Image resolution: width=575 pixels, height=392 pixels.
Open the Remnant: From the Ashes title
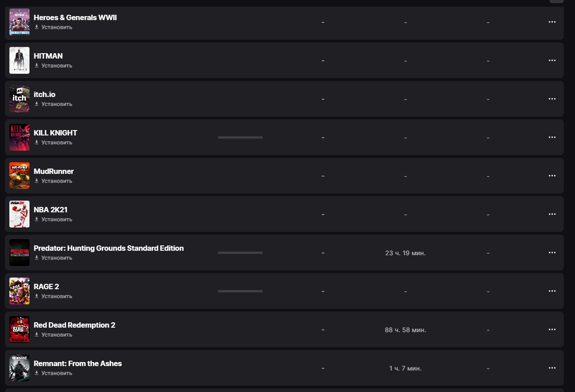pos(78,363)
